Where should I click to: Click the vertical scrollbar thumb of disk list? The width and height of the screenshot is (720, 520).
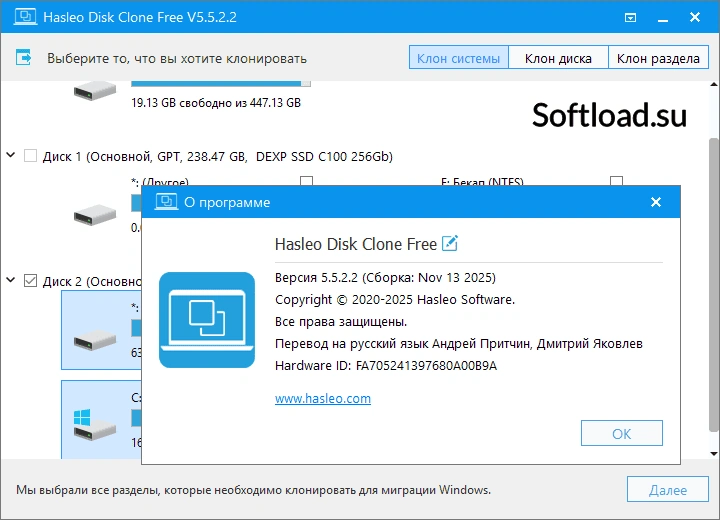click(714, 284)
